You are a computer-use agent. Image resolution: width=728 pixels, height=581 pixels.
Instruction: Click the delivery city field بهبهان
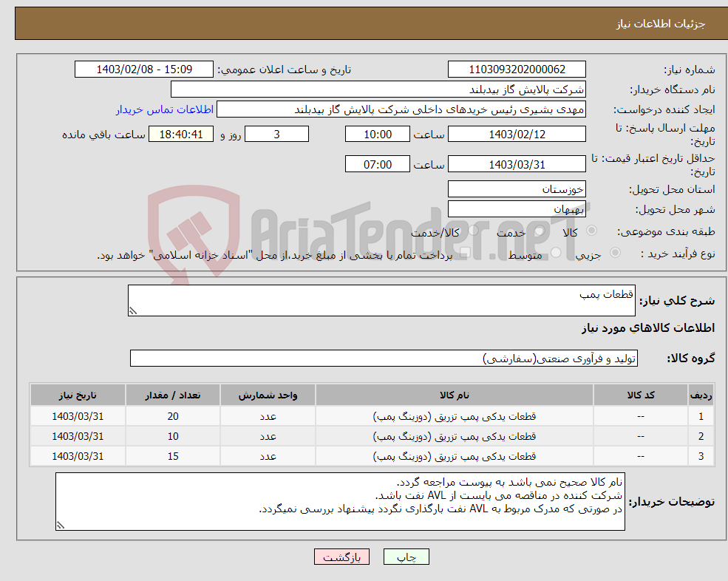click(517, 209)
